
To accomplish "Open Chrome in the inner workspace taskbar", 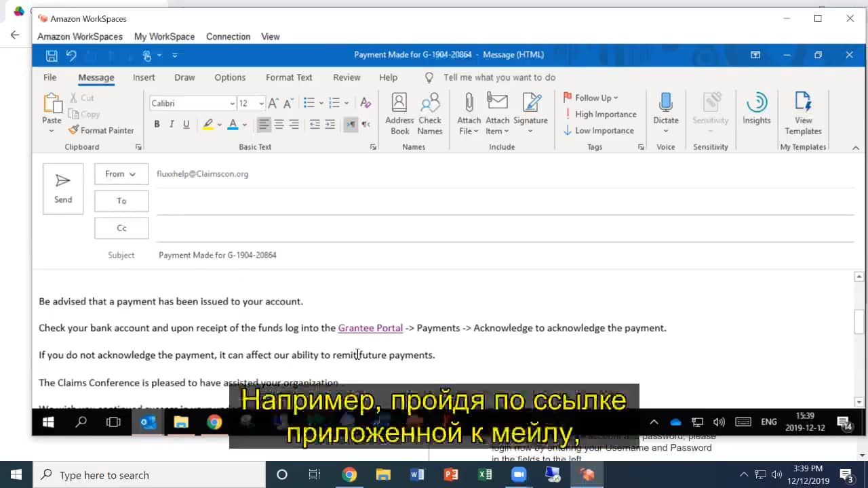I will click(214, 422).
